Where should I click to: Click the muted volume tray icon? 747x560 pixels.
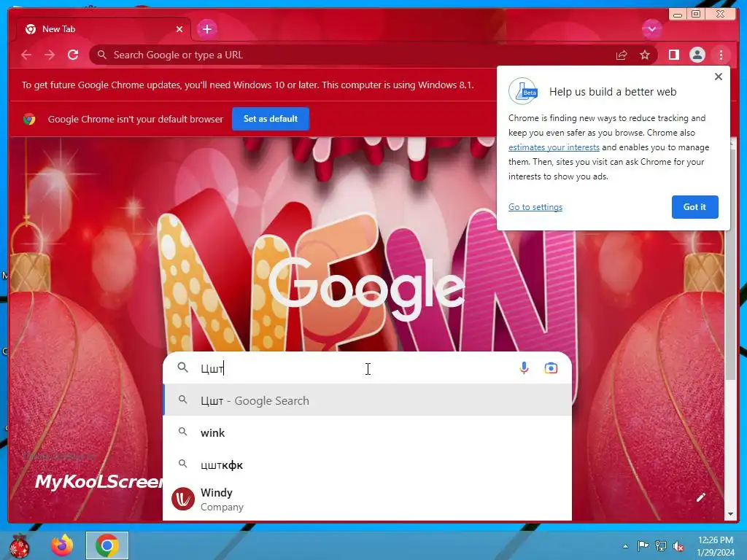coord(678,546)
